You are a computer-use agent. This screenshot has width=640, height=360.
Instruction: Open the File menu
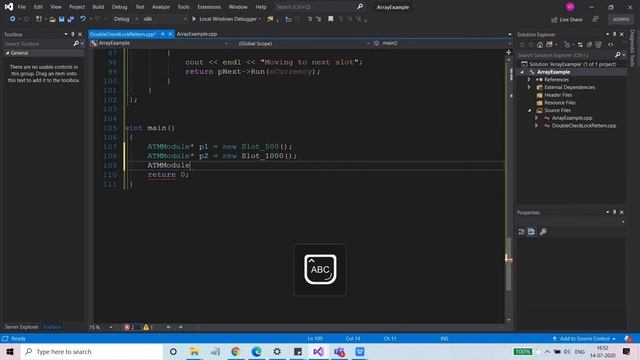(22, 7)
